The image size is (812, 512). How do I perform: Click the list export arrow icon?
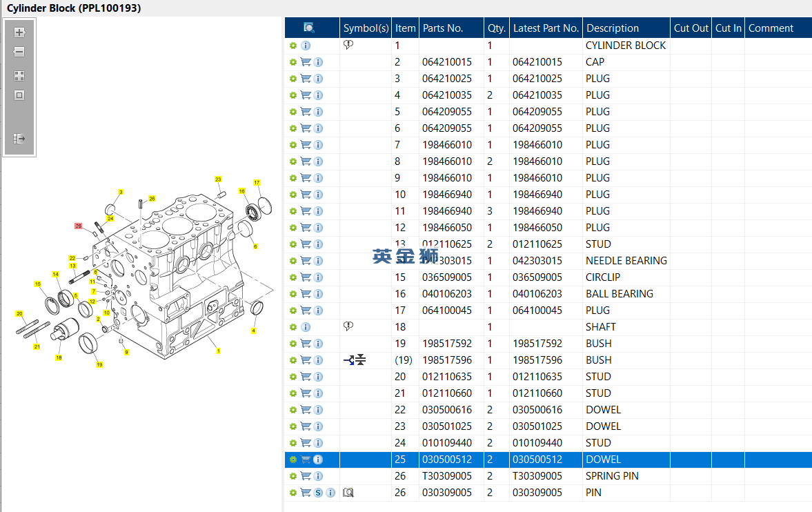click(19, 139)
